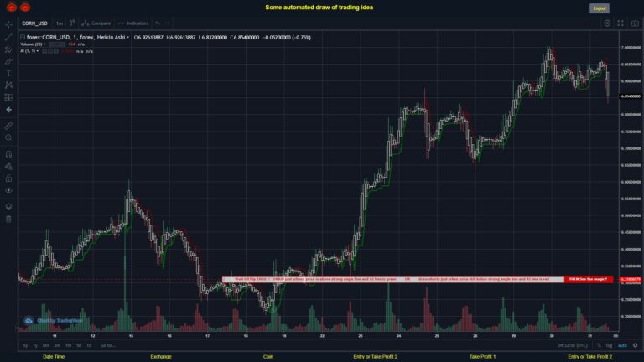This screenshot has height=362, width=644.
Task: Click the black current price label on axis
Action: [x=631, y=96]
